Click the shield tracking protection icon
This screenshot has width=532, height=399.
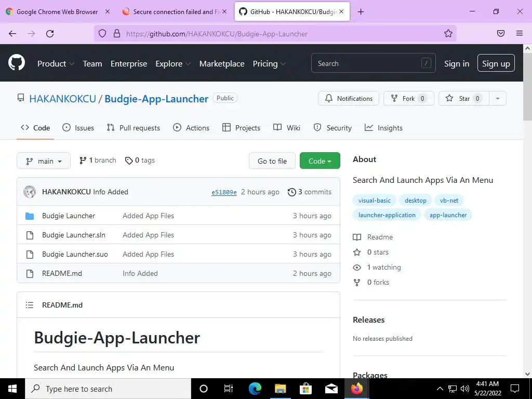coord(102,33)
